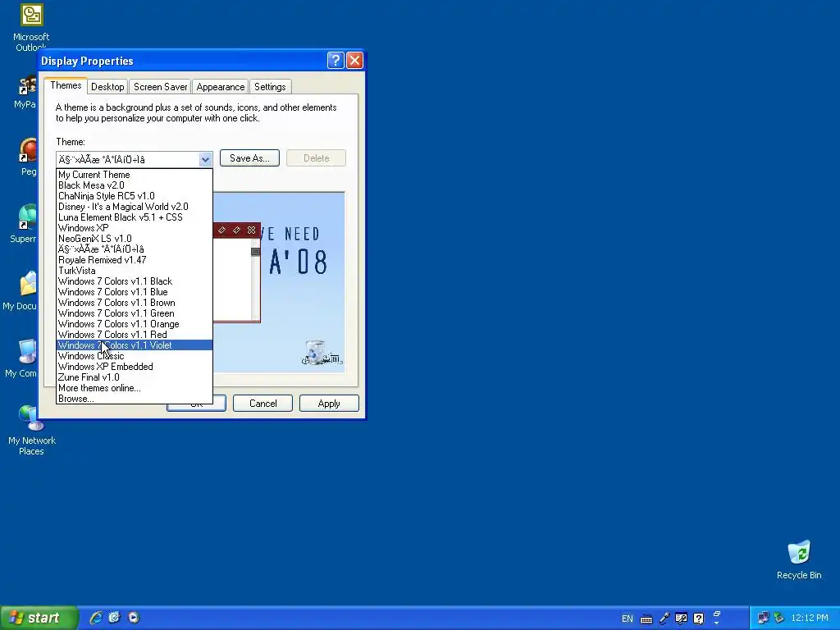Select Windows 7 Colors v1.1 Violet
The image size is (840, 630).
pyautogui.click(x=135, y=345)
